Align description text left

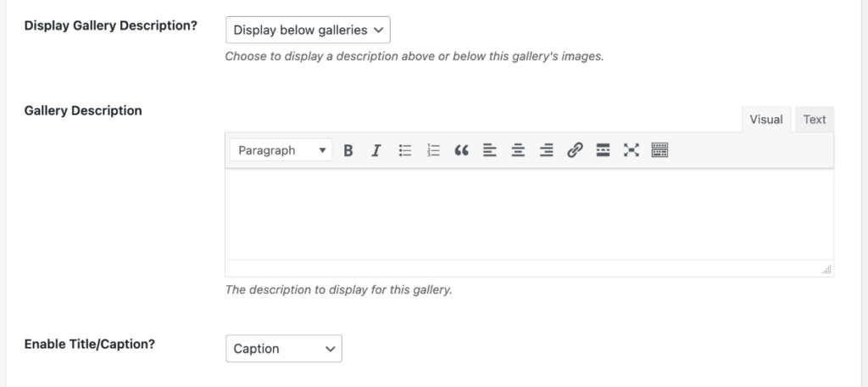pos(490,150)
